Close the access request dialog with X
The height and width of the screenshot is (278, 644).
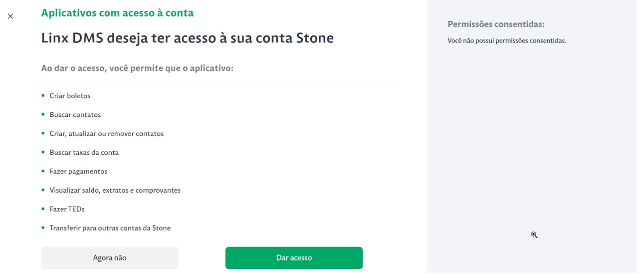[x=10, y=16]
